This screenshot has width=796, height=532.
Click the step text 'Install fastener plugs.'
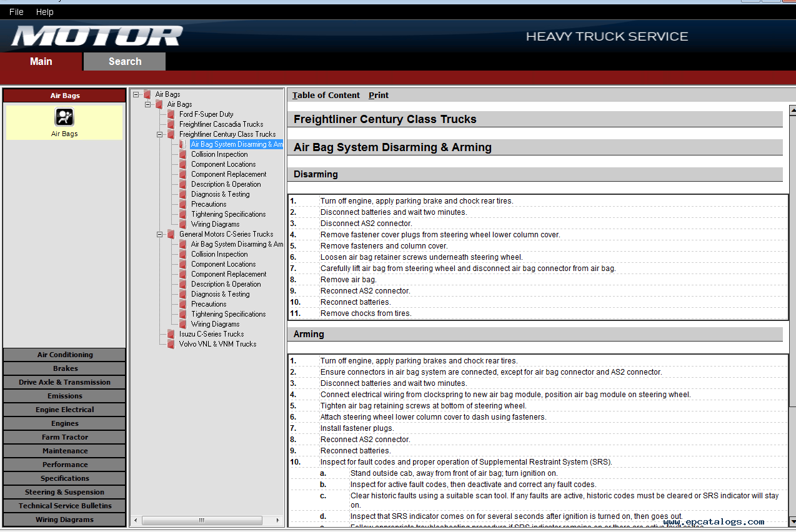pos(357,428)
